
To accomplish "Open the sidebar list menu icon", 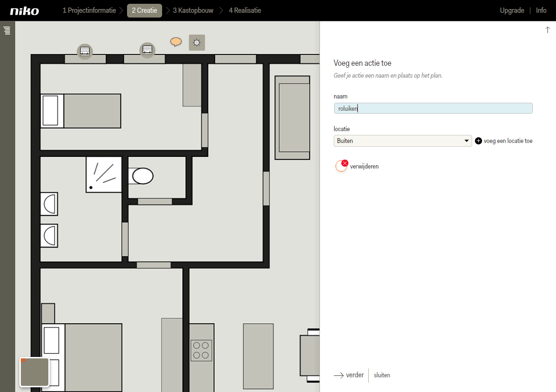I will click(x=7, y=30).
